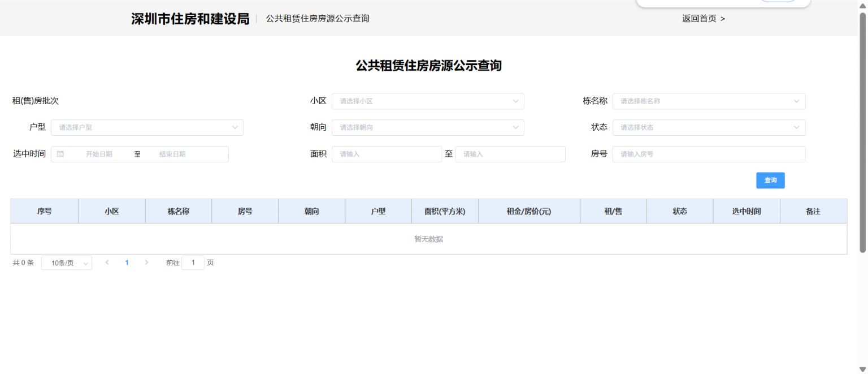Focus the minimum 面积 area input
Image resolution: width=868 pixels, height=374 pixels.
click(387, 154)
